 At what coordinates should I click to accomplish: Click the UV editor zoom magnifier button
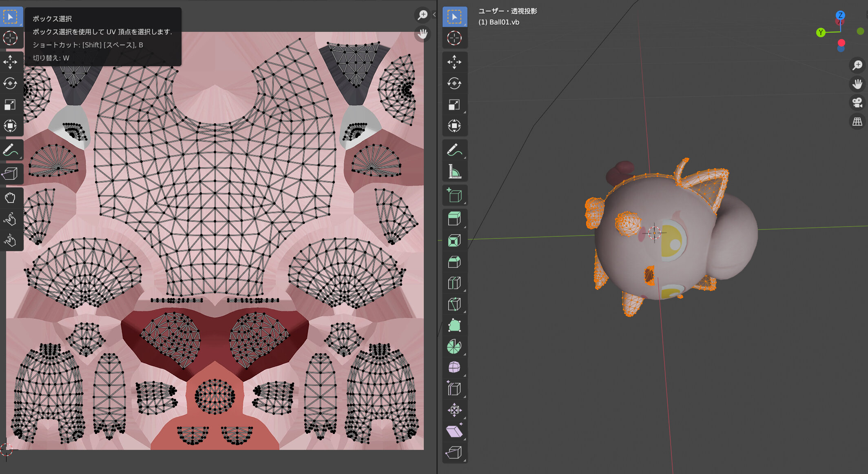coord(423,15)
